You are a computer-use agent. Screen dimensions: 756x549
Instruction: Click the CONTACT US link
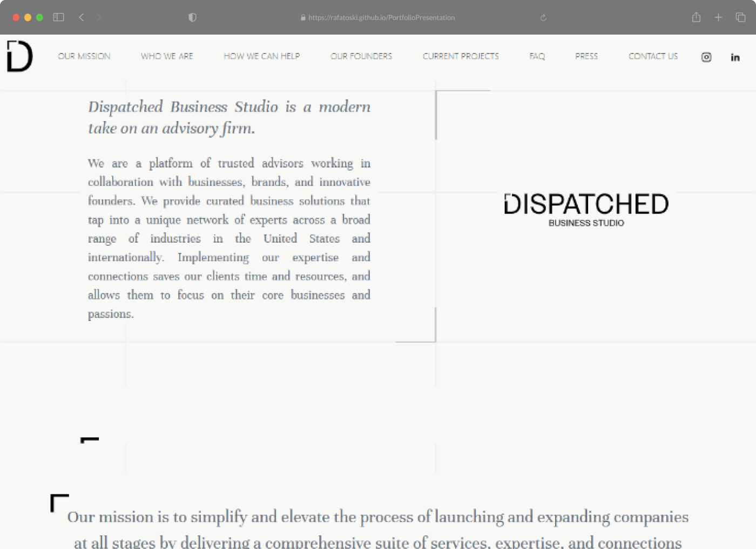pyautogui.click(x=653, y=56)
